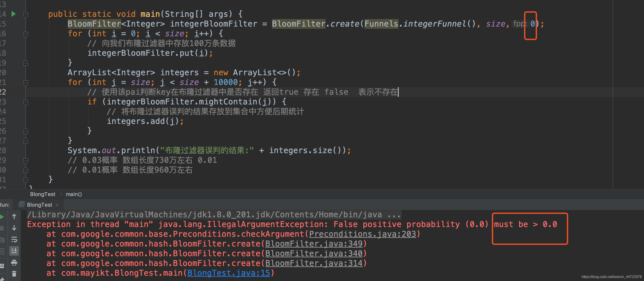Click integerFunnel() method call
Viewport: 644px width, 281px height.
click(439, 24)
